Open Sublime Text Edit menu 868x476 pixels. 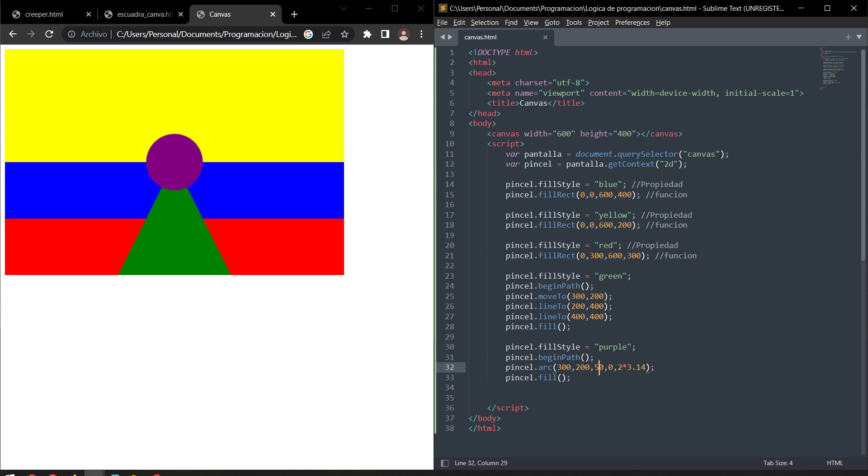(x=459, y=23)
